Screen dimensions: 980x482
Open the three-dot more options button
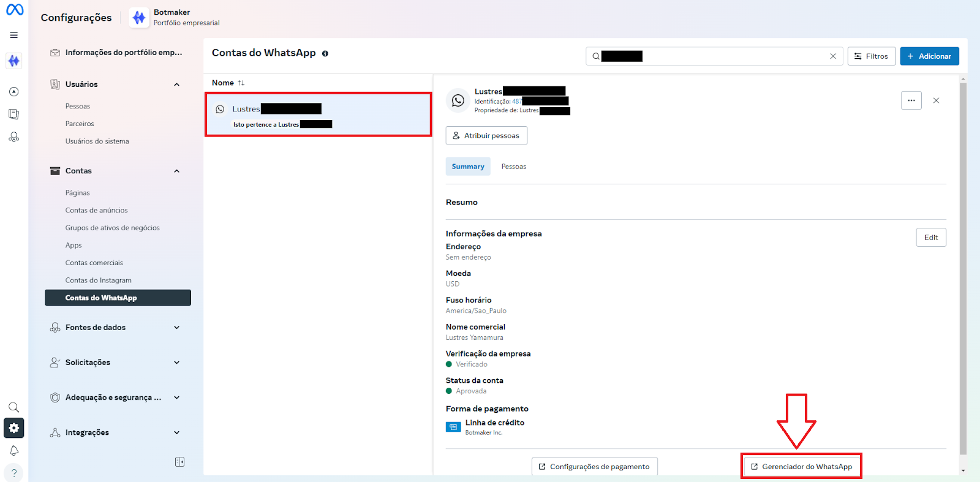[x=911, y=100]
